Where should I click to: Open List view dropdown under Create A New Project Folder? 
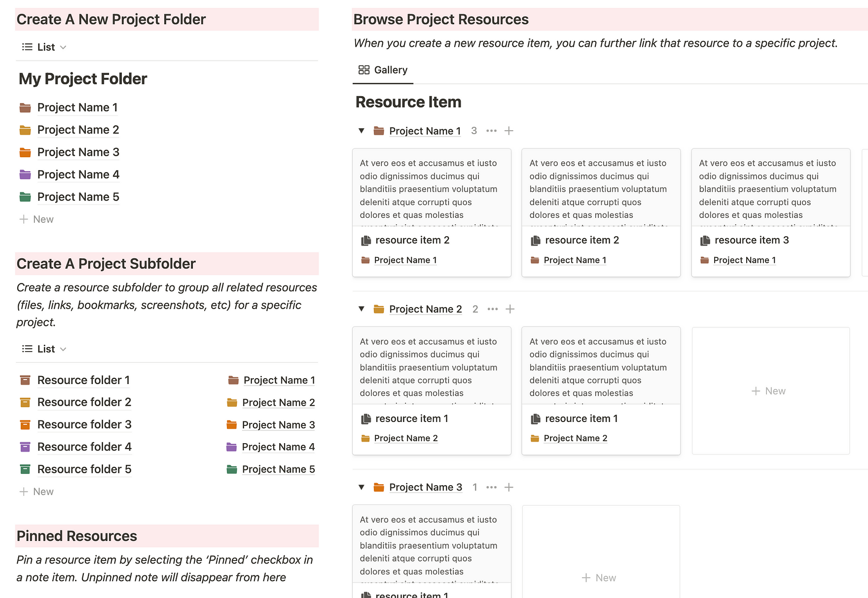click(44, 47)
